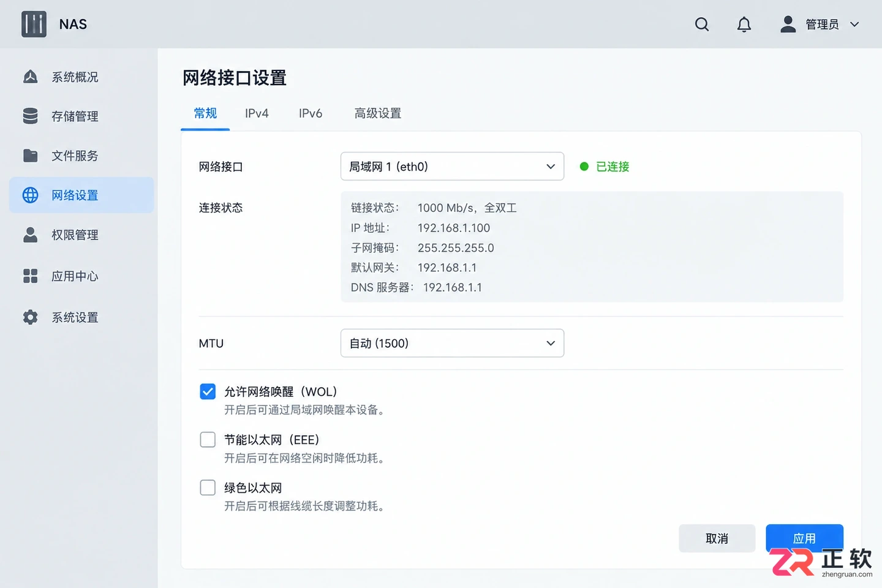Screen dimensions: 882x588
Task: Click the DNS 服务器 value 192.168.1.1
Action: 453,287
